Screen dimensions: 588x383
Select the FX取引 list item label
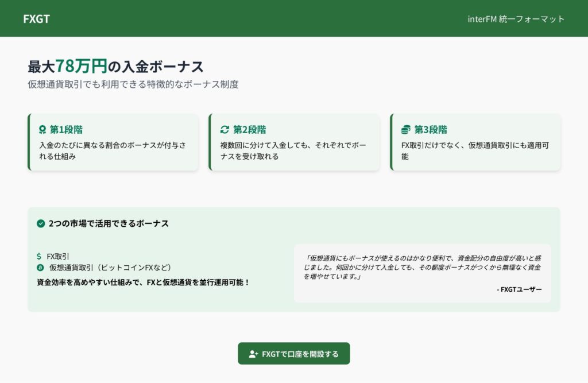point(58,256)
